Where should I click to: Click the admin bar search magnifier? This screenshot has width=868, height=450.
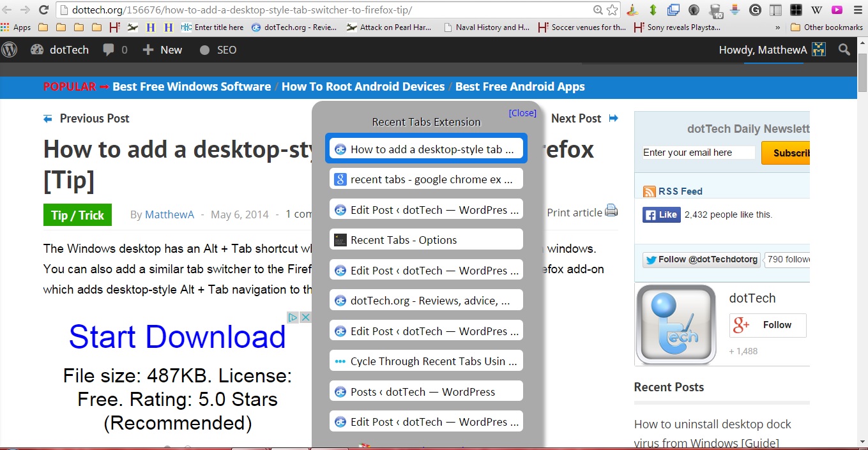pyautogui.click(x=844, y=50)
